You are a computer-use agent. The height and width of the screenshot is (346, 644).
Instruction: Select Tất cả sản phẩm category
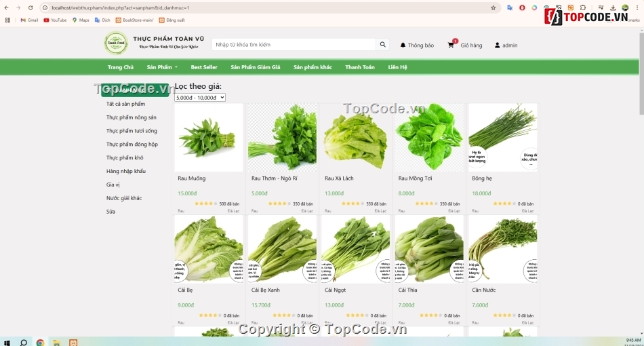tap(125, 104)
